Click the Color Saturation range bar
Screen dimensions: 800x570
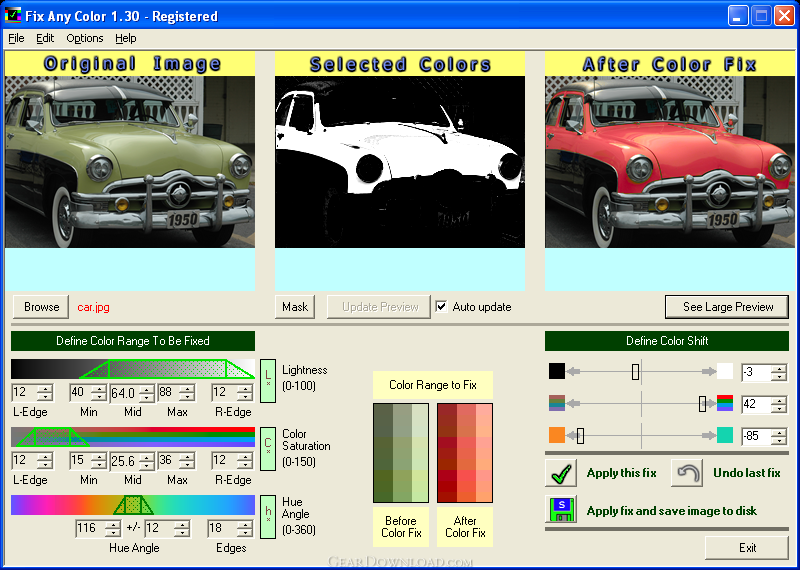point(133,437)
